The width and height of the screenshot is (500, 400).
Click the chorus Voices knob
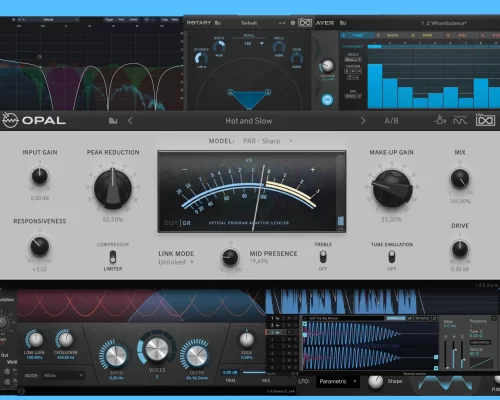point(157,349)
